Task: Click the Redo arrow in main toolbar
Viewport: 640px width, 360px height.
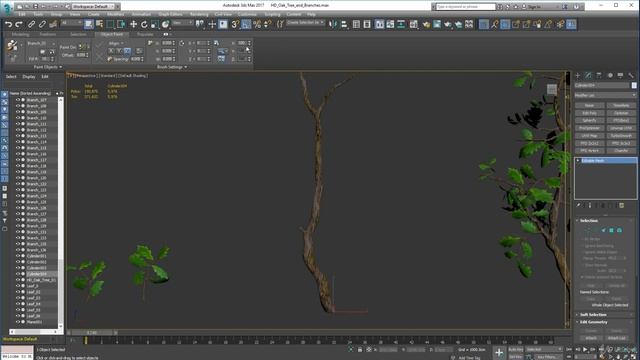Action: tap(19, 24)
